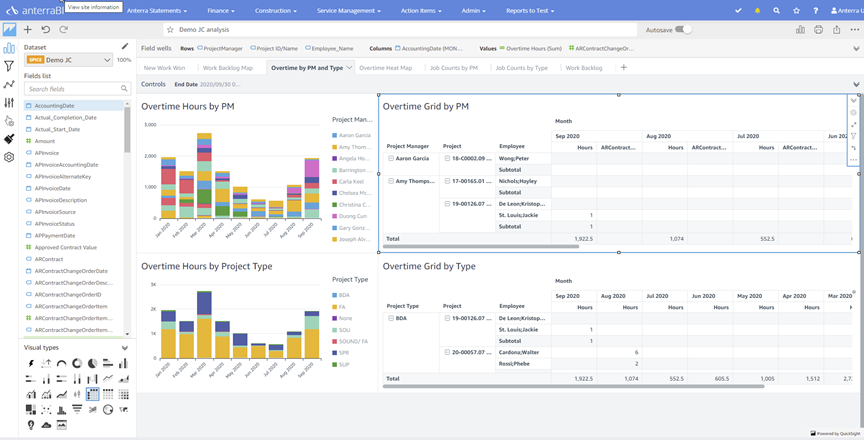Select the pie chart visual type
The image size is (864, 440).
tap(93, 363)
